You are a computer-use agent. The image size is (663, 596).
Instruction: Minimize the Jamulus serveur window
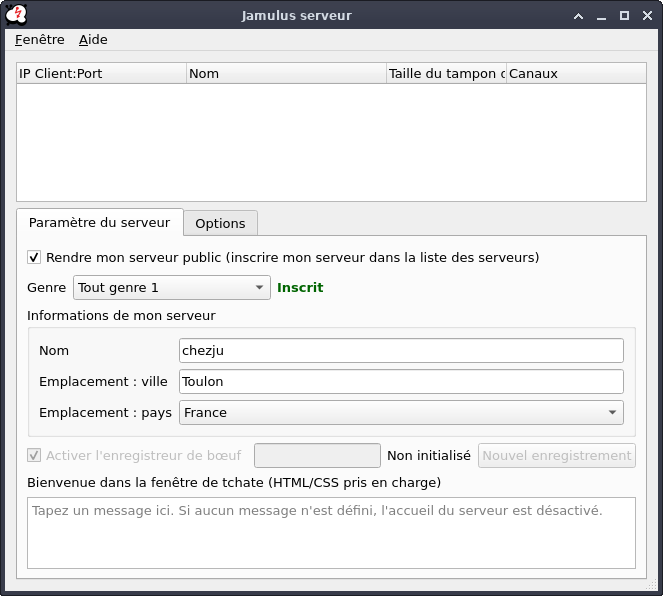pyautogui.click(x=601, y=16)
